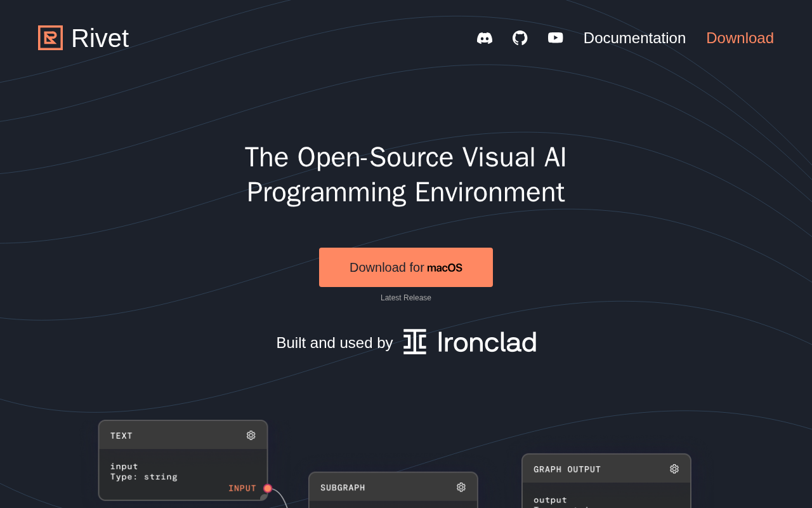Screen dimensions: 812x508
Task: Open the Documentation page
Action: (634, 38)
